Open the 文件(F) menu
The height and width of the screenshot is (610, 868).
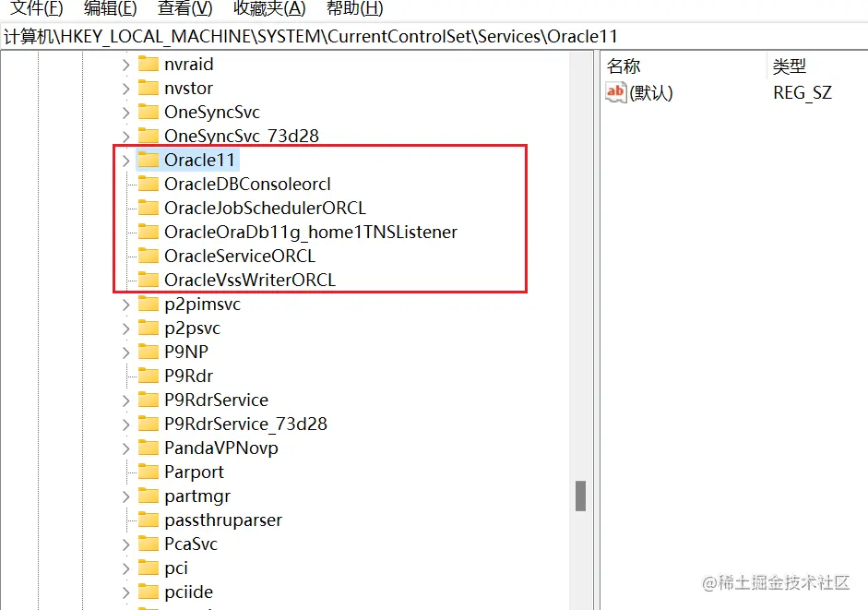pos(37,8)
